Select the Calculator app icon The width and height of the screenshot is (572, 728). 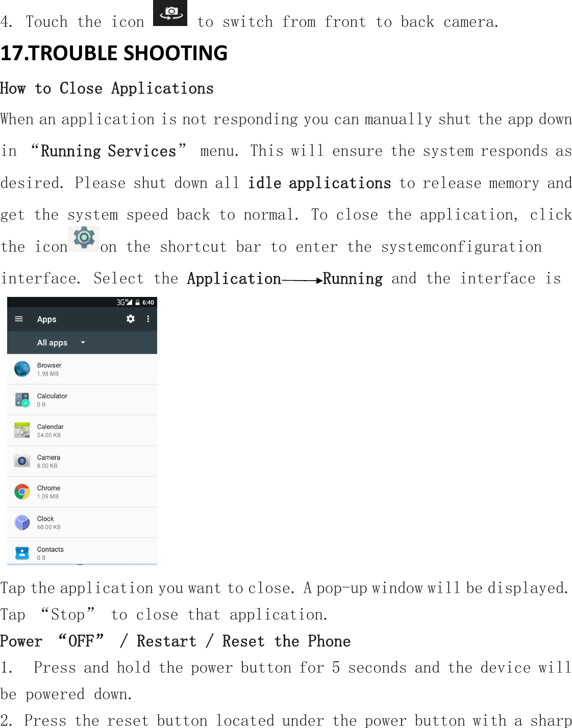tap(21, 399)
